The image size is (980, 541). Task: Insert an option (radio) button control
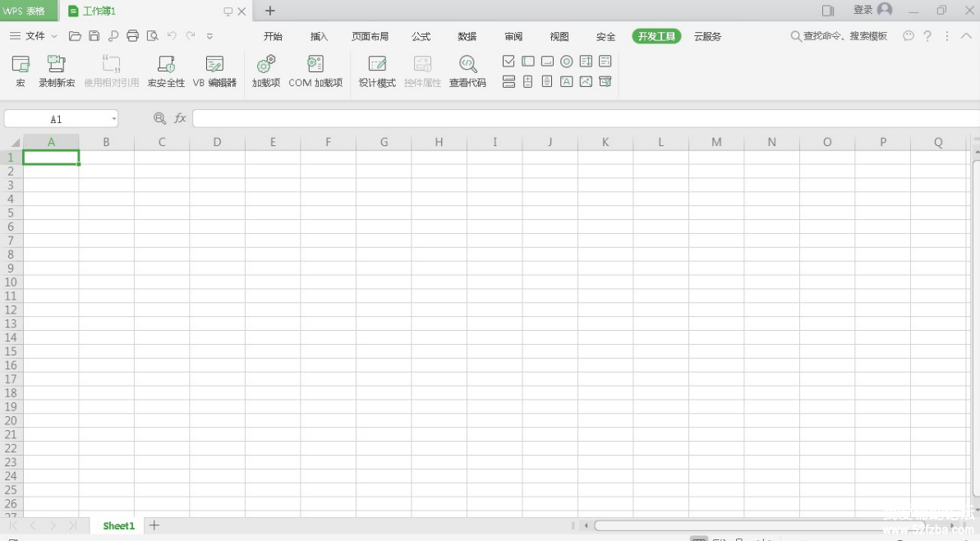pos(567,62)
